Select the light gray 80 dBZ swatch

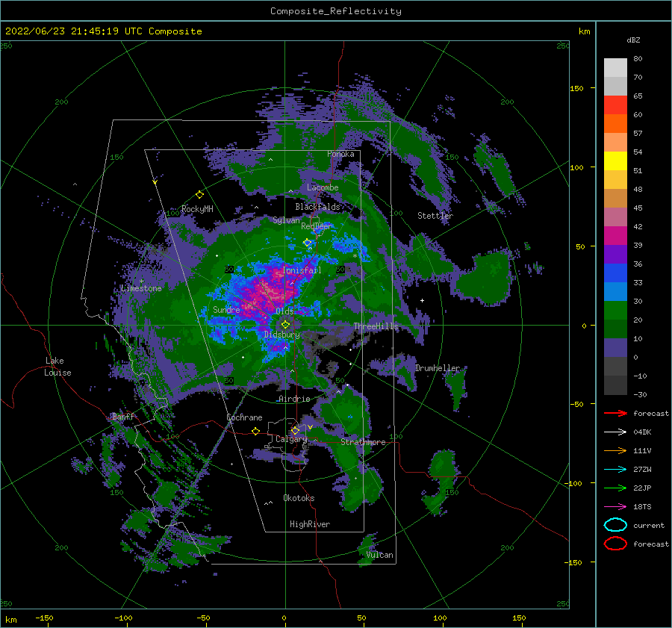(615, 67)
